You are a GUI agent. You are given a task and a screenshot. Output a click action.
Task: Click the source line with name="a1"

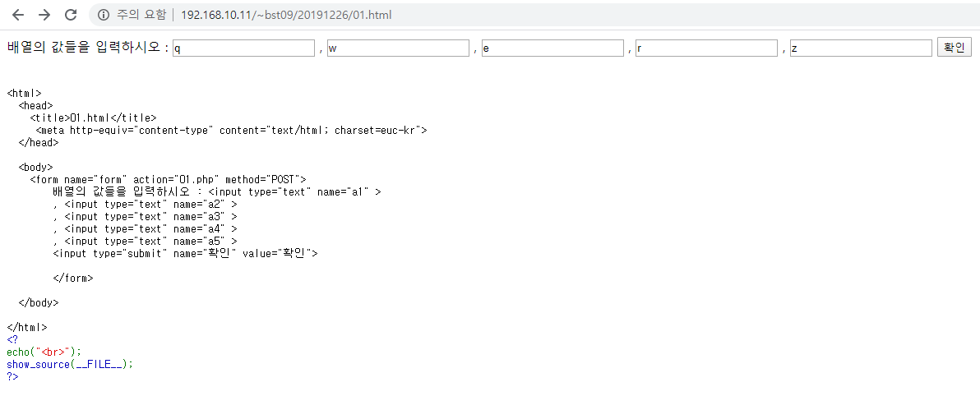pyautogui.click(x=217, y=191)
